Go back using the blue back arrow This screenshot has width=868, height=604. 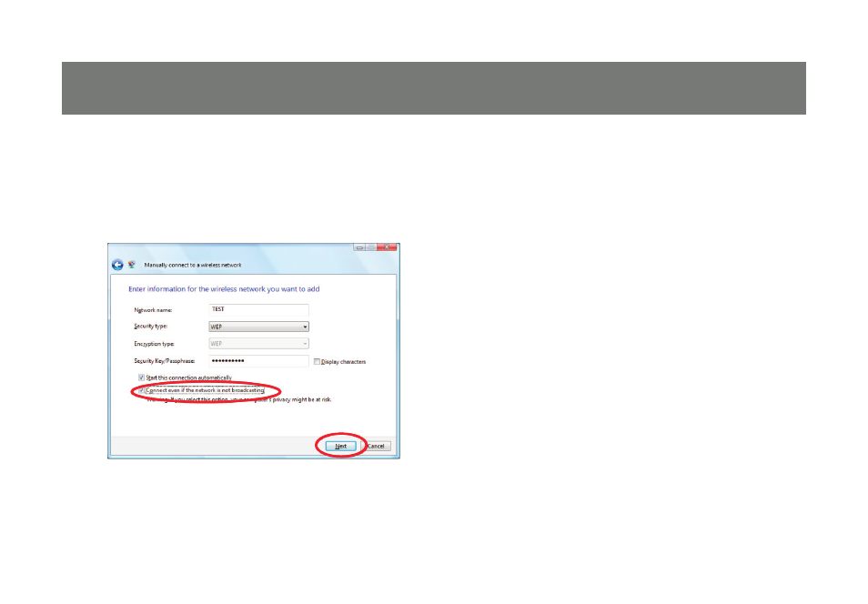[x=117, y=266]
